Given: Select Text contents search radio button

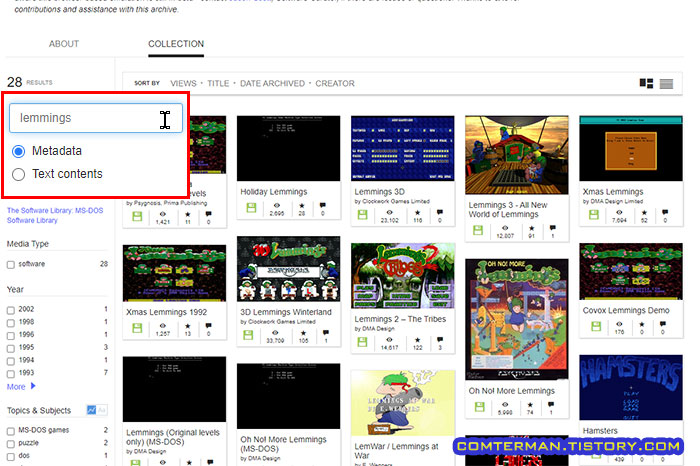Looking at the screenshot, I should [x=18, y=174].
